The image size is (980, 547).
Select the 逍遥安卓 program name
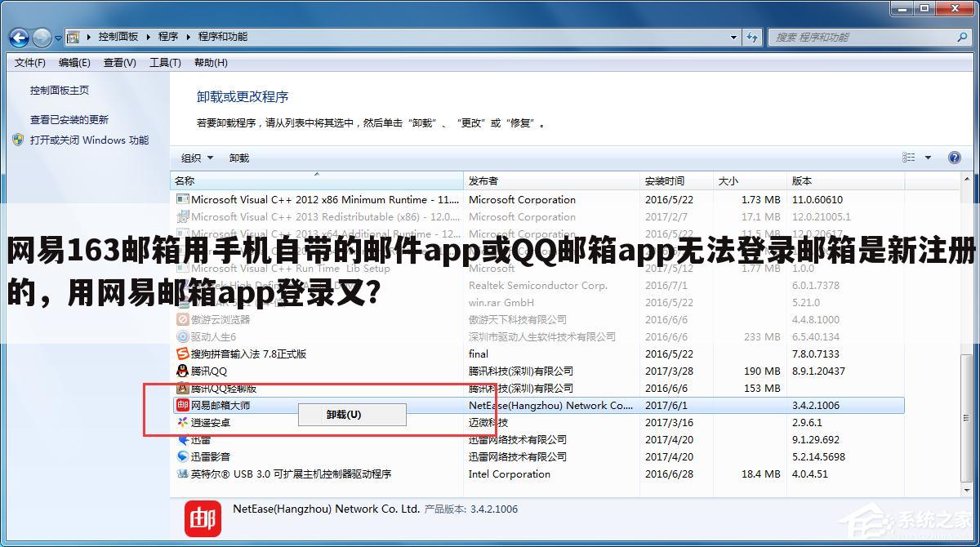pyautogui.click(x=211, y=423)
